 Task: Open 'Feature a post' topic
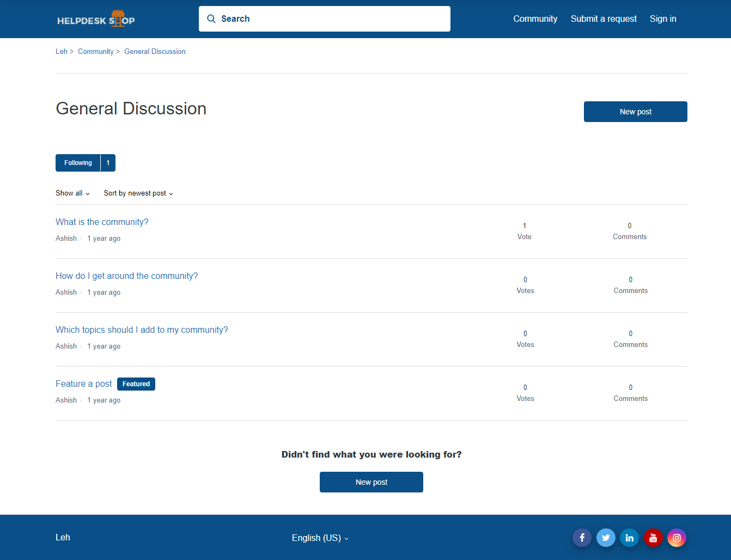(84, 384)
